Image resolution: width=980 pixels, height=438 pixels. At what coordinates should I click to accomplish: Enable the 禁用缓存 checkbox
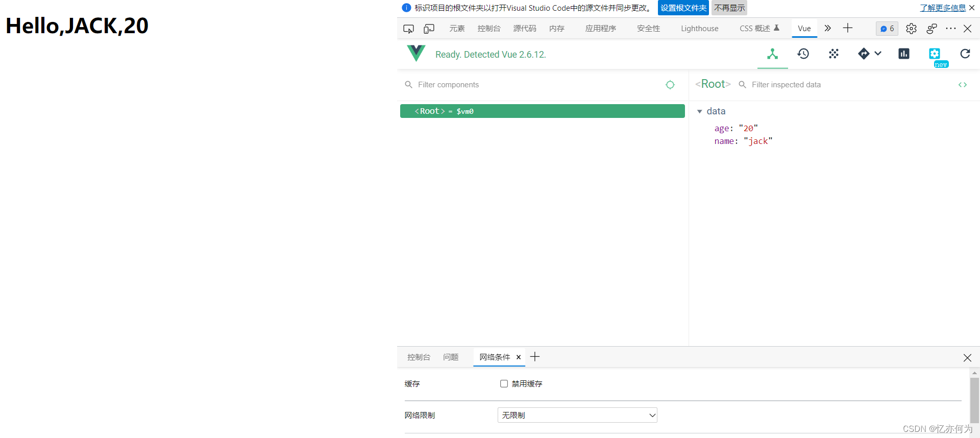(x=504, y=384)
